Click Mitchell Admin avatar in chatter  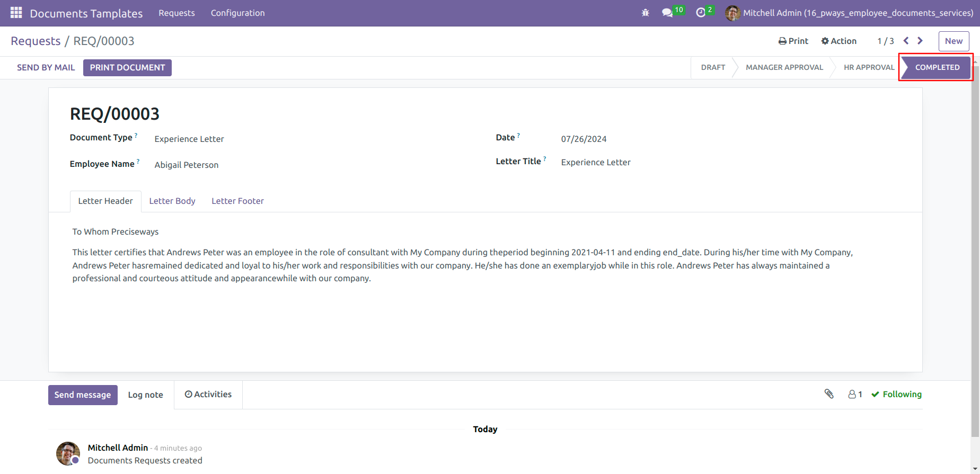[x=68, y=453]
